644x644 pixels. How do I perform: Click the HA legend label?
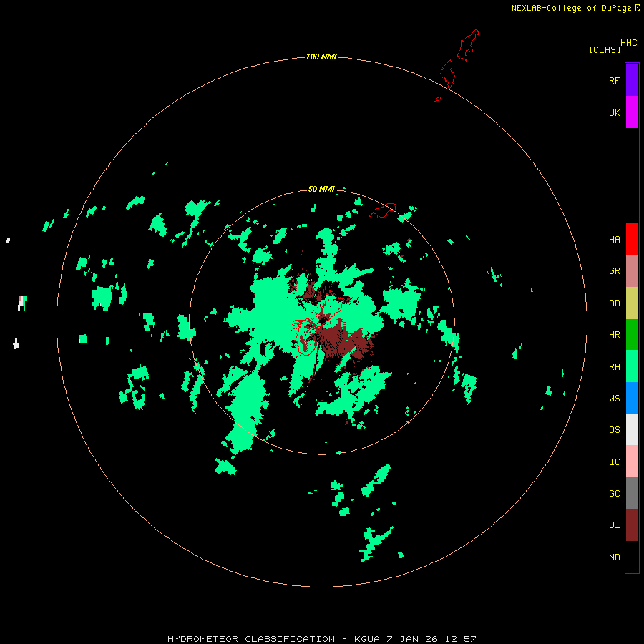click(614, 240)
